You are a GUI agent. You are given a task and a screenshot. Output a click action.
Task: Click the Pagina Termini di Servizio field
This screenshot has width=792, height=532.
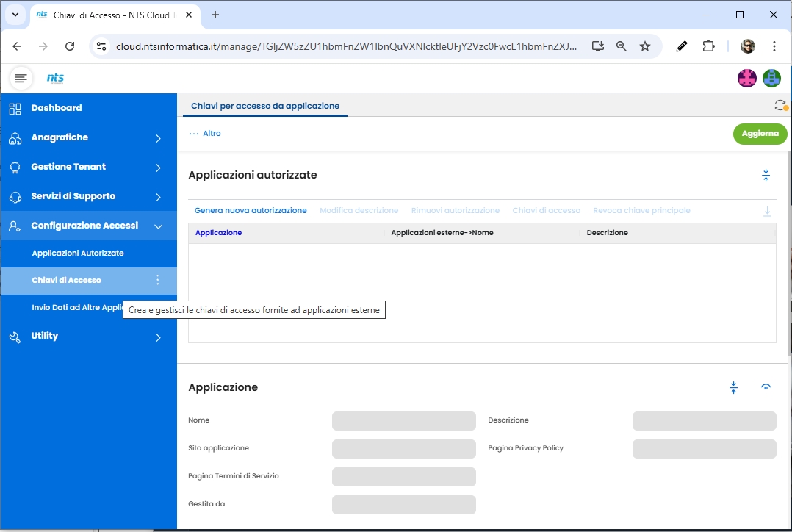403,476
